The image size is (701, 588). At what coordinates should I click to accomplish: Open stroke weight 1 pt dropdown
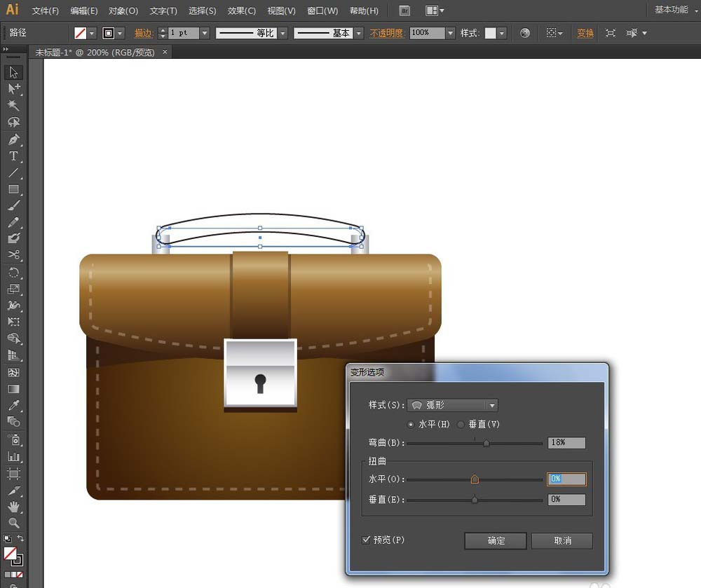(x=205, y=33)
